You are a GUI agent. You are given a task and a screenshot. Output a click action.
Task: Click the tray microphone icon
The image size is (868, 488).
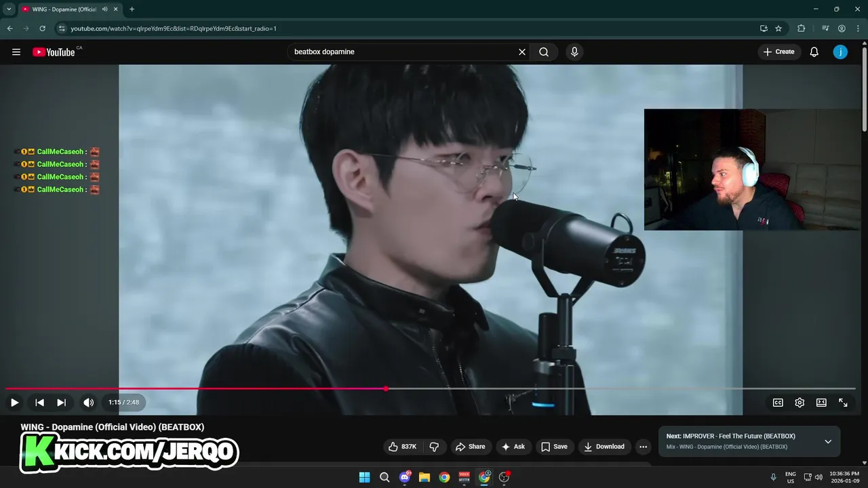pyautogui.click(x=773, y=477)
